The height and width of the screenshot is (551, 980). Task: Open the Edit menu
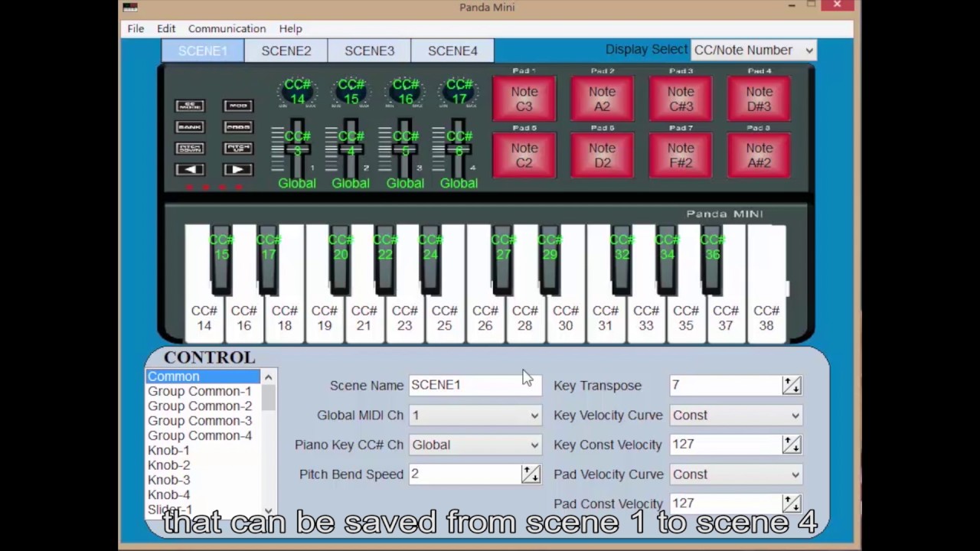tap(166, 28)
